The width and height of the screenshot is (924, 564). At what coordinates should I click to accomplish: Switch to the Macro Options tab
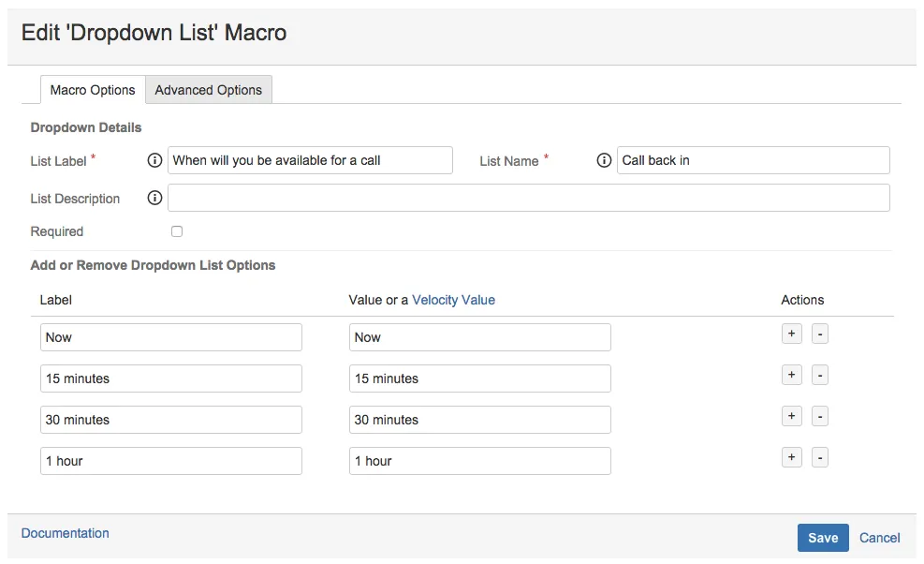93,90
